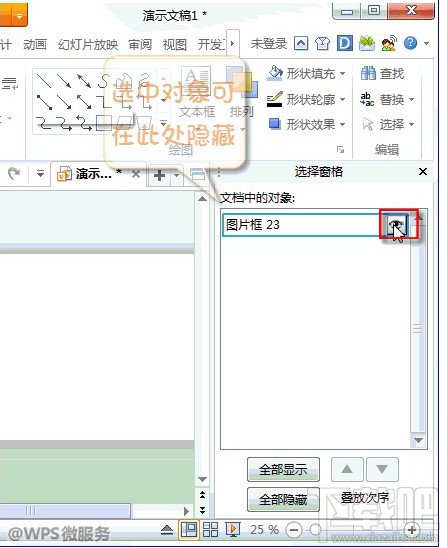Add new document tab with plus
This screenshot has height=548, width=447.
click(159, 175)
